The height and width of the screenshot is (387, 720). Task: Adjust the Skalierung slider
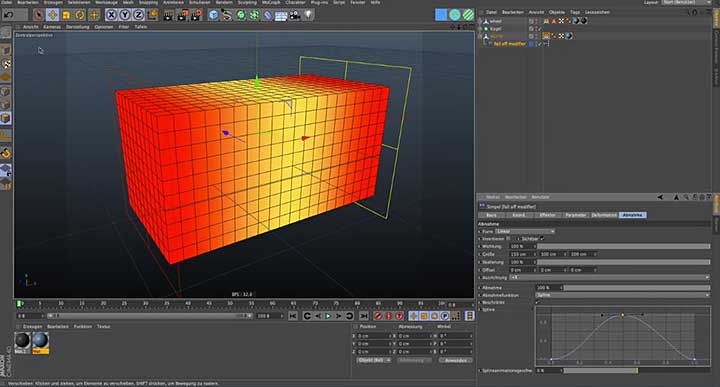click(x=624, y=262)
